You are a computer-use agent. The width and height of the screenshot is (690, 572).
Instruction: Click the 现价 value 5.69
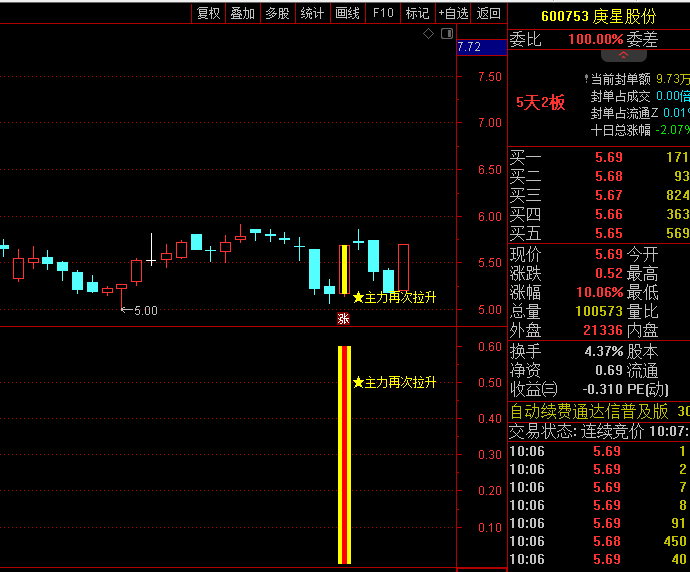[609, 254]
